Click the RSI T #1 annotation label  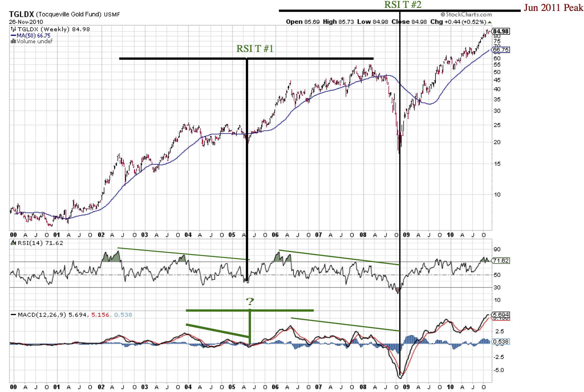point(255,49)
